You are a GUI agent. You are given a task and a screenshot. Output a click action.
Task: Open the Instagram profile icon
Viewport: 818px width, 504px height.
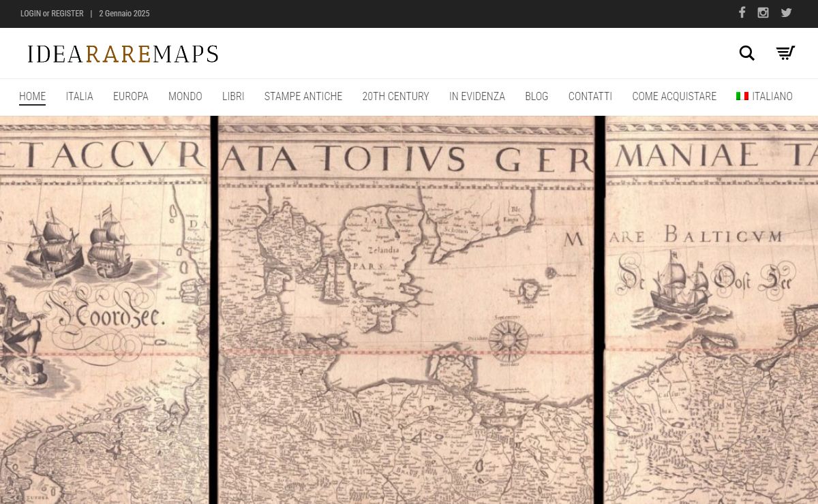click(x=763, y=13)
